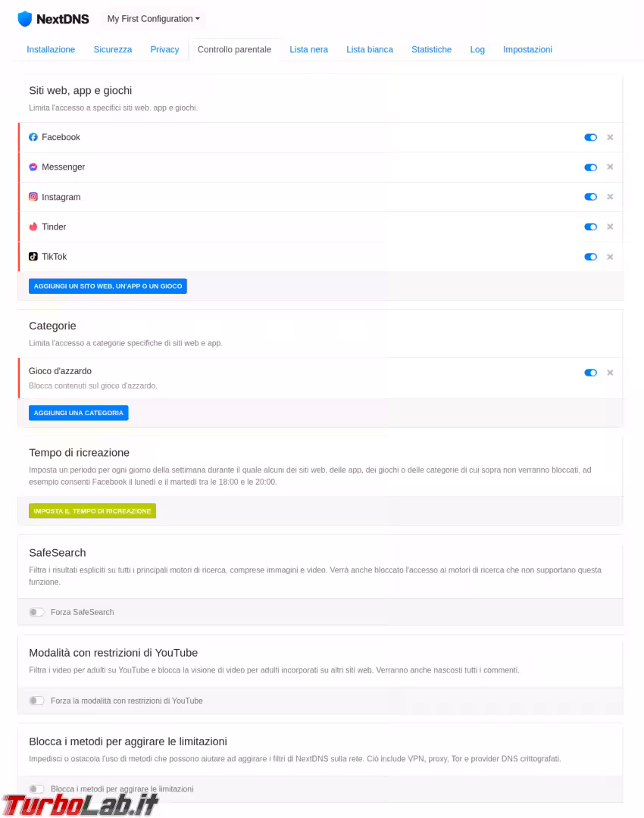Click the Instagram app icon
Screen dimensions: 644x818
33,197
